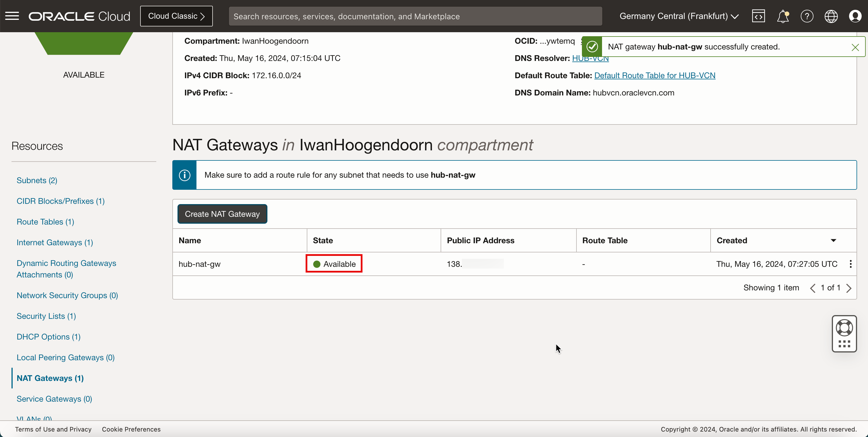Focus the search resources and services field
868x437 pixels.
tap(415, 16)
